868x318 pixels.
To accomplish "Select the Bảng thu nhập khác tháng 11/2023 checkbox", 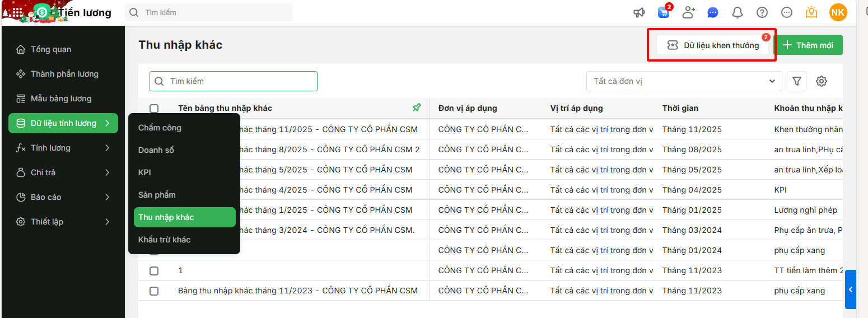I will [x=154, y=291].
